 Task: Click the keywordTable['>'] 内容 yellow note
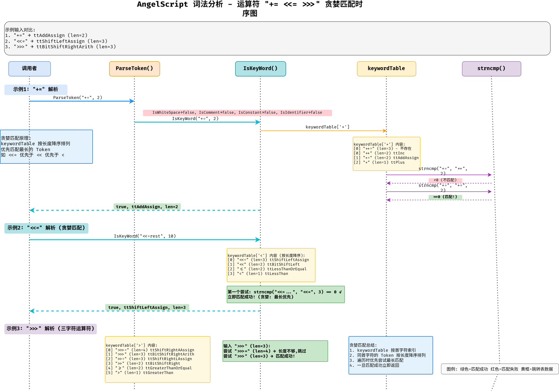tap(158, 359)
